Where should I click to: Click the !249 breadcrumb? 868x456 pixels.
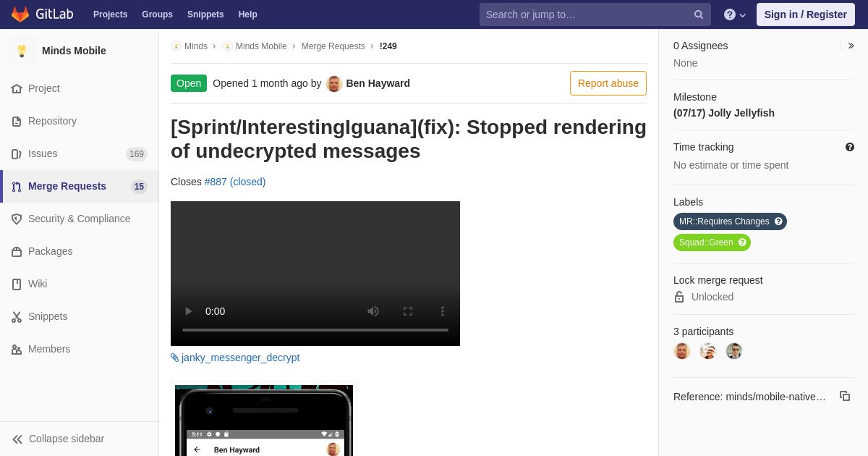[388, 46]
